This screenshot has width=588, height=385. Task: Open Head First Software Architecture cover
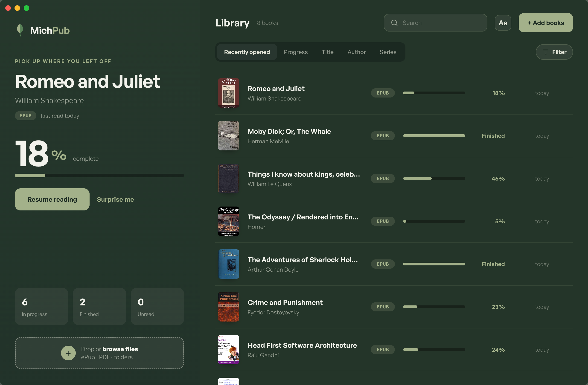pyautogui.click(x=229, y=350)
